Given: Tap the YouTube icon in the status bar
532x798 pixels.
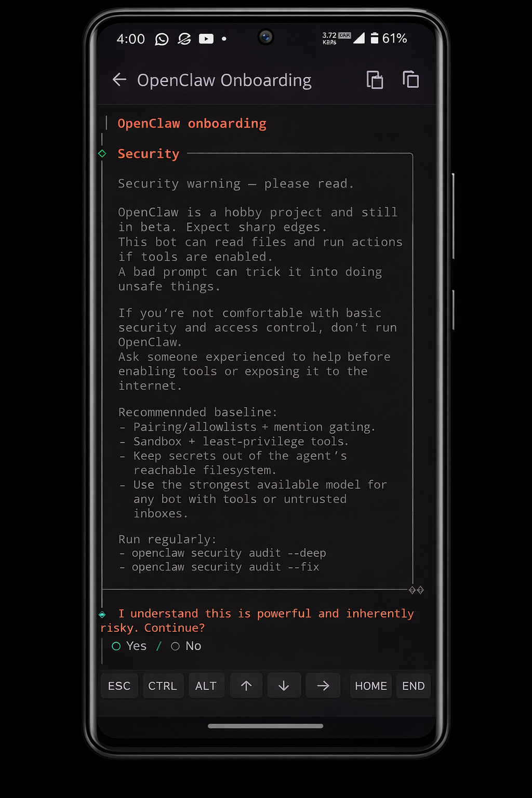Looking at the screenshot, I should 206,39.
